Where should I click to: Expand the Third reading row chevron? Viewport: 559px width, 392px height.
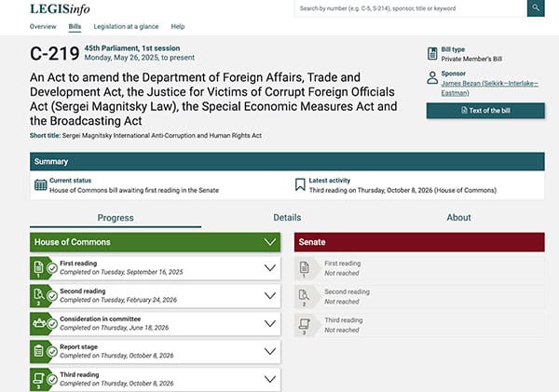tap(270, 379)
